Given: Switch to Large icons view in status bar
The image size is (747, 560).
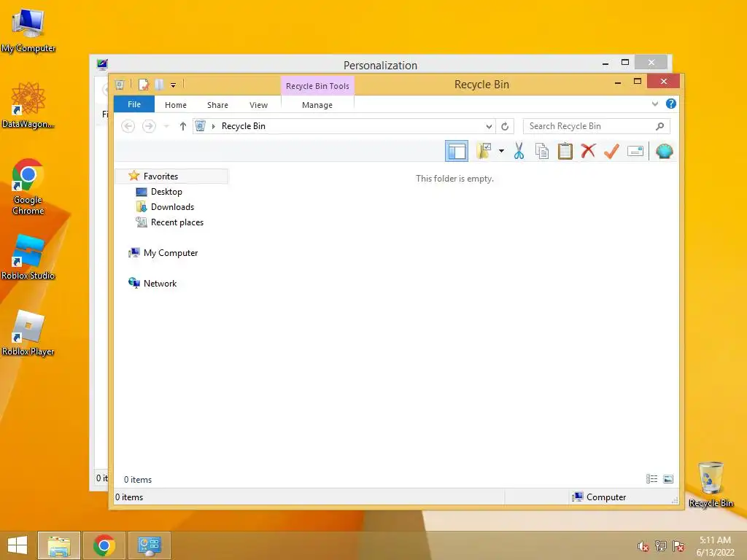Looking at the screenshot, I should [668, 479].
